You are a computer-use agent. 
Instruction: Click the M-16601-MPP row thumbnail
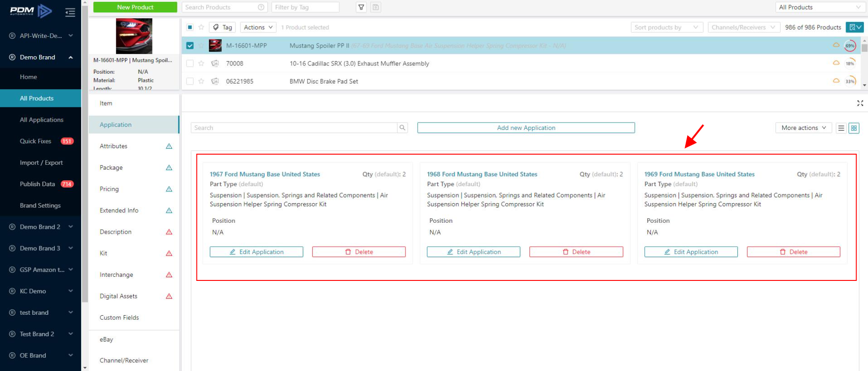pyautogui.click(x=215, y=46)
